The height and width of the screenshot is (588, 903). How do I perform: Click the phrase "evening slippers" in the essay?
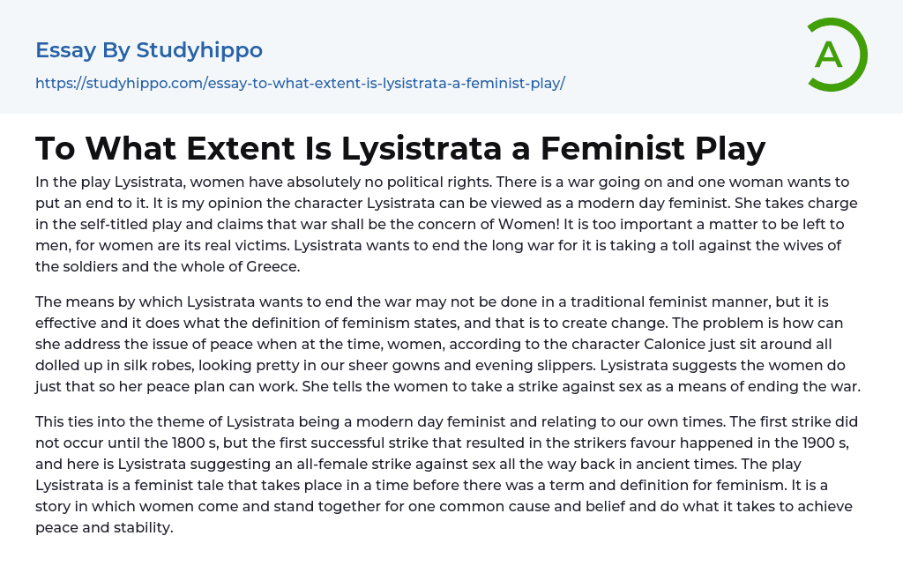(459, 364)
